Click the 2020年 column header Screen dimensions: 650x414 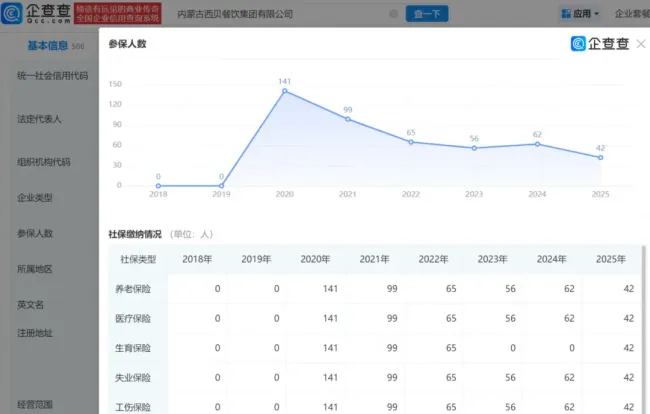click(315, 259)
